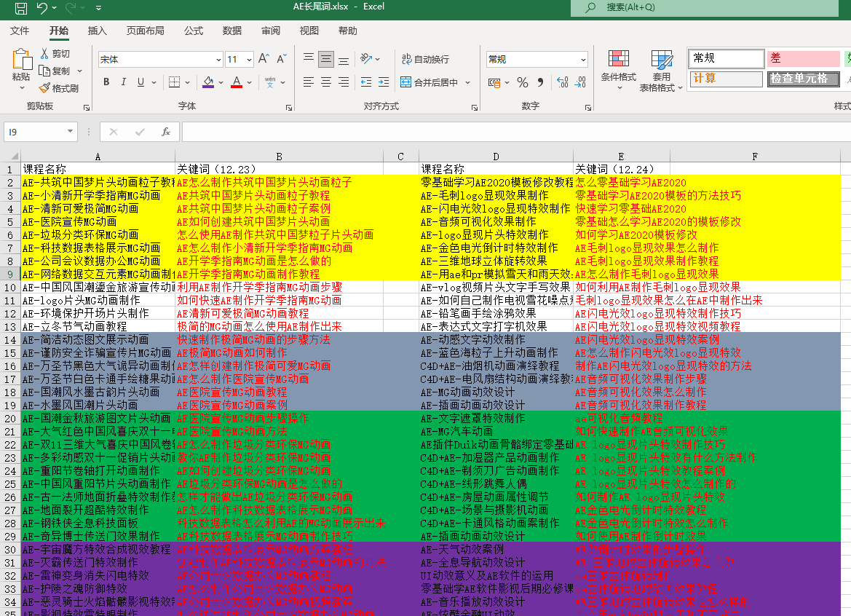Click the insert function fx icon

pyautogui.click(x=166, y=131)
